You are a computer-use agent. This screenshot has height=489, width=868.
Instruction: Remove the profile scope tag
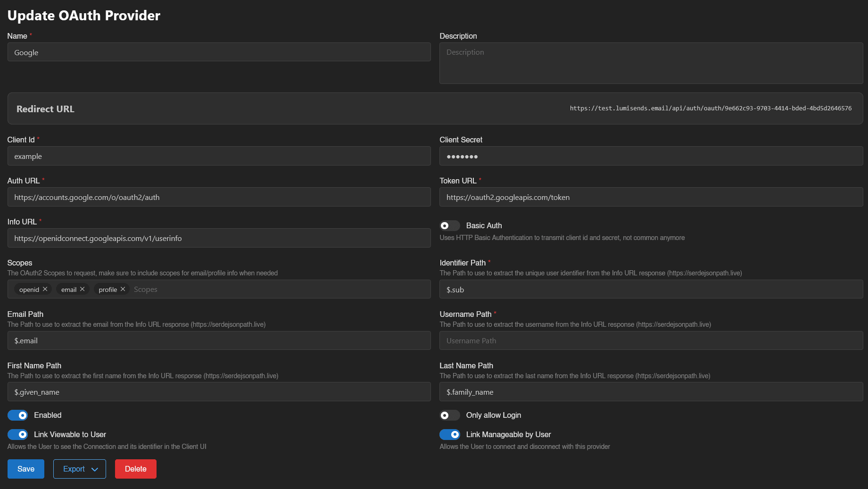click(x=123, y=289)
